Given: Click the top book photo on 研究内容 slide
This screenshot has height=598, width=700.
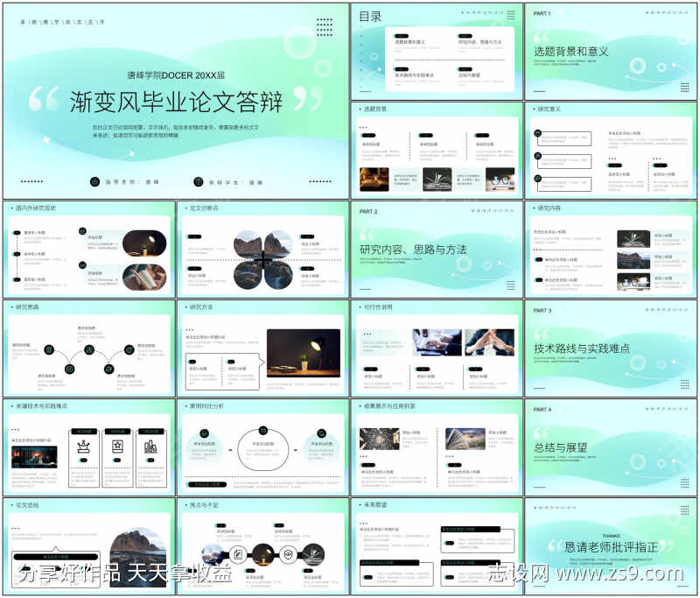Looking at the screenshot, I should click(633, 239).
